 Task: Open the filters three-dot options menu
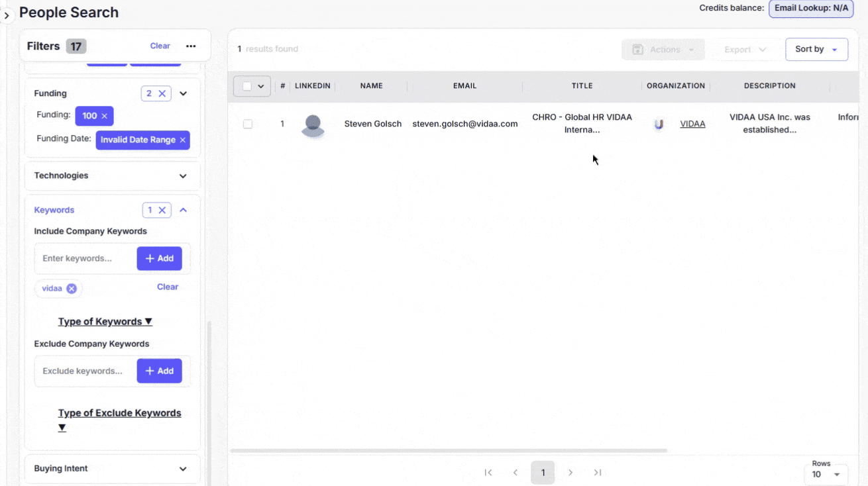coord(191,46)
